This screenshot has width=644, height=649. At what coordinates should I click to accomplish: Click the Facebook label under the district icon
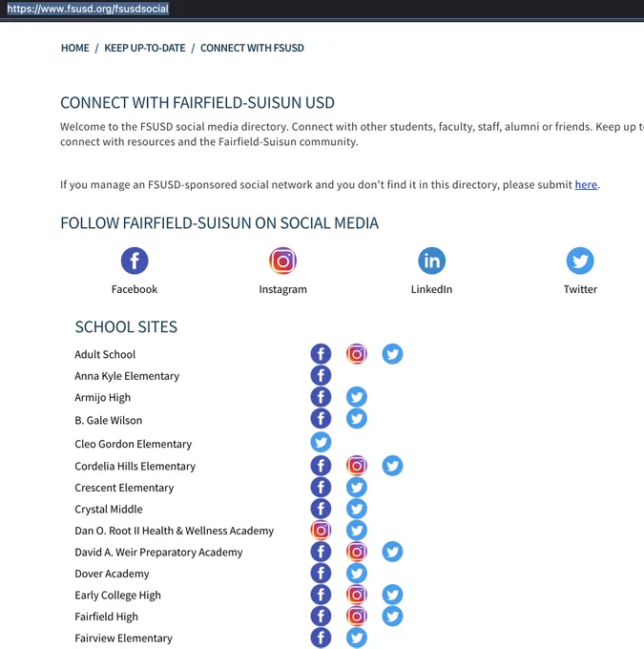(x=135, y=289)
